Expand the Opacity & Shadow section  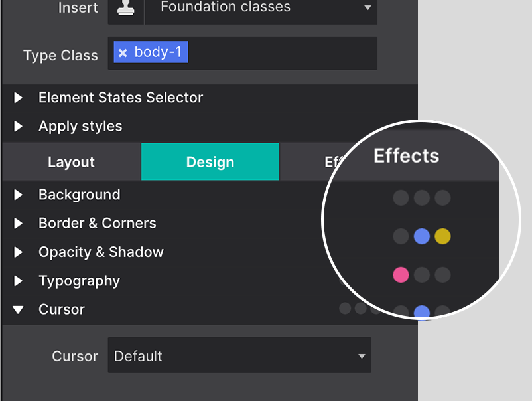[x=19, y=252]
